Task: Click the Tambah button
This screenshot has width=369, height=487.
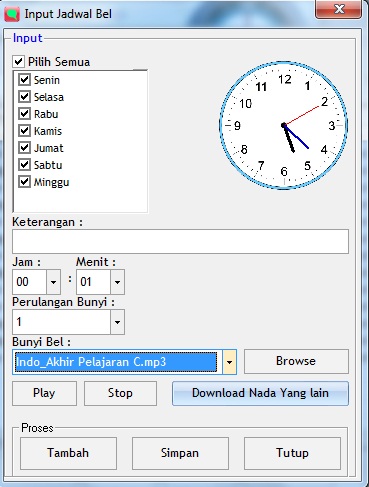Action: point(68,453)
